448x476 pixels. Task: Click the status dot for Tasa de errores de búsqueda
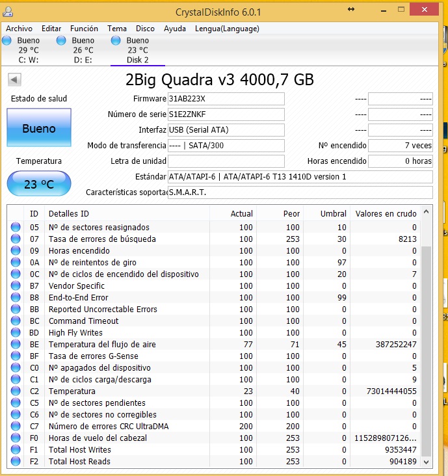pos(16,239)
